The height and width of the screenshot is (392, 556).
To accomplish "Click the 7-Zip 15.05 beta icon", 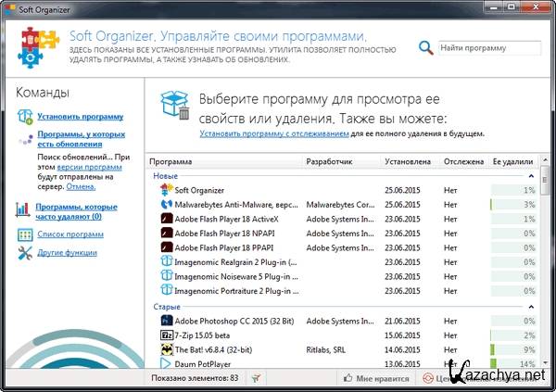I will click(166, 335).
